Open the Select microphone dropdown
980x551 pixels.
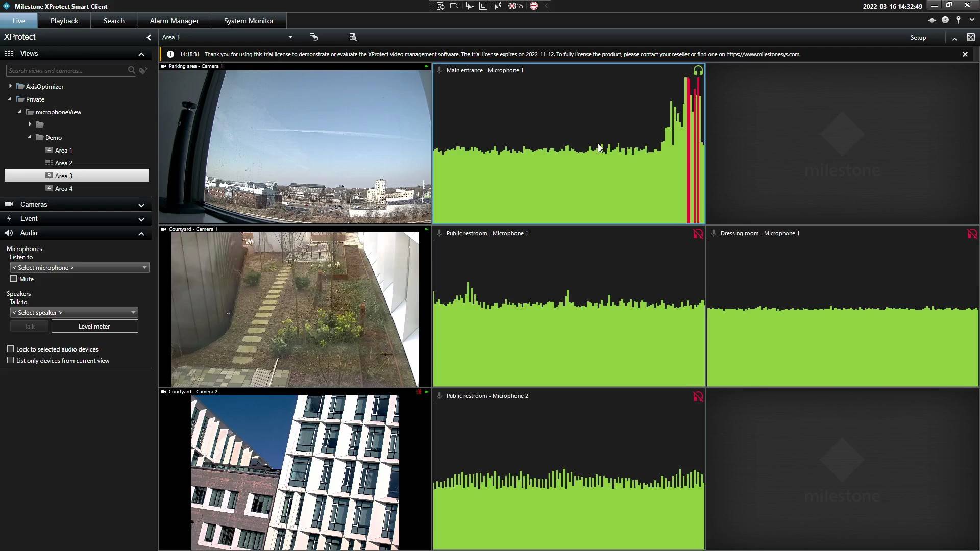[x=80, y=267]
